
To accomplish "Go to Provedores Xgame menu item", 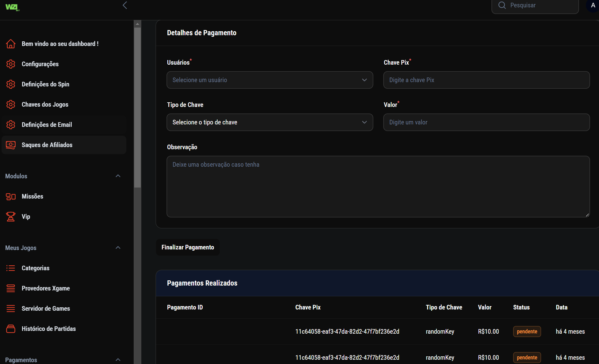I will 46,288.
